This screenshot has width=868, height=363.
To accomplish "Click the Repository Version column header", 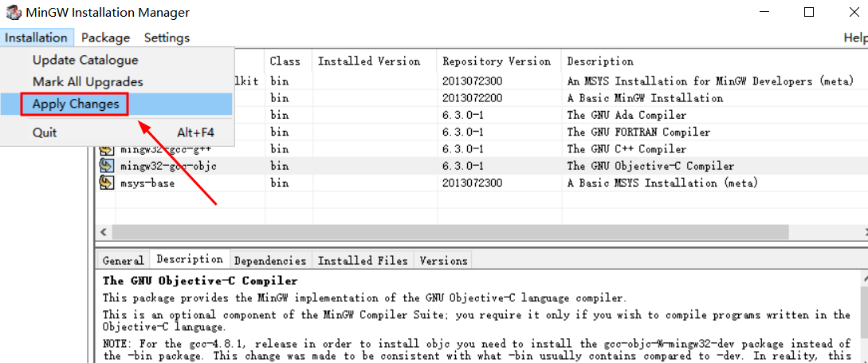I will (x=499, y=61).
